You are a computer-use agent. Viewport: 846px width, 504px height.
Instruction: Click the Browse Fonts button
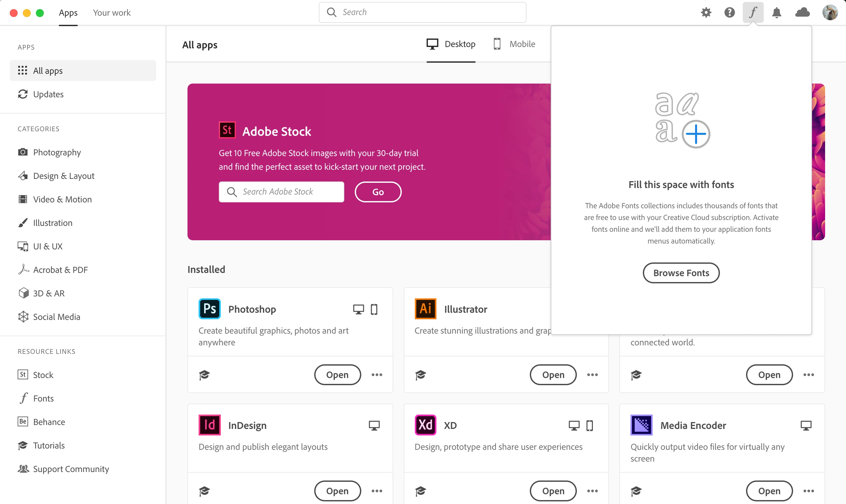[x=681, y=273]
